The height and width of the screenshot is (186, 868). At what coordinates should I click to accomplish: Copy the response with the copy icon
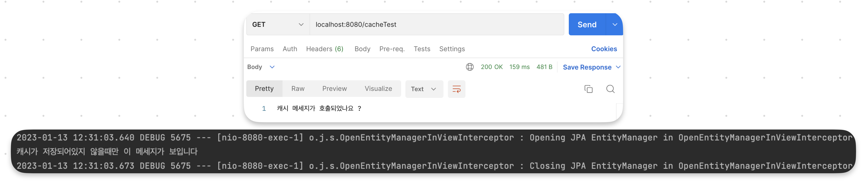[588, 89]
